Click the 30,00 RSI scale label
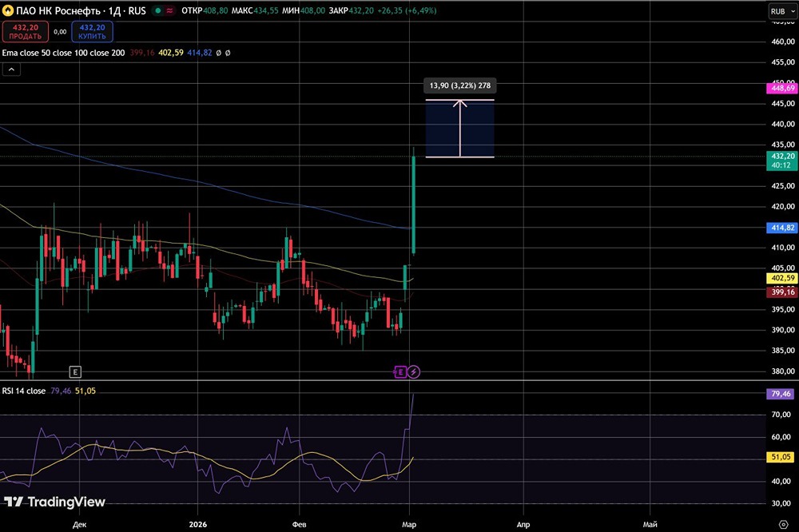This screenshot has width=799, height=532. click(781, 503)
